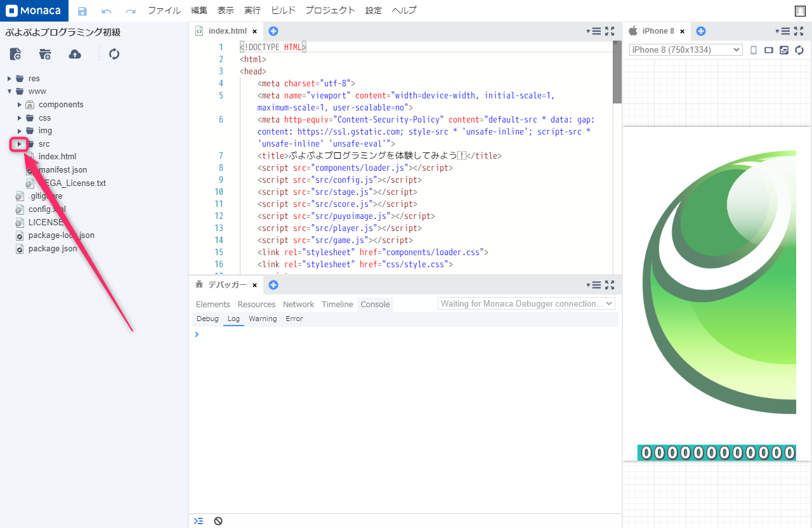Screen dimensions: 812x528
Task: Close the iPhone 8 preview tab
Action: [x=683, y=31]
